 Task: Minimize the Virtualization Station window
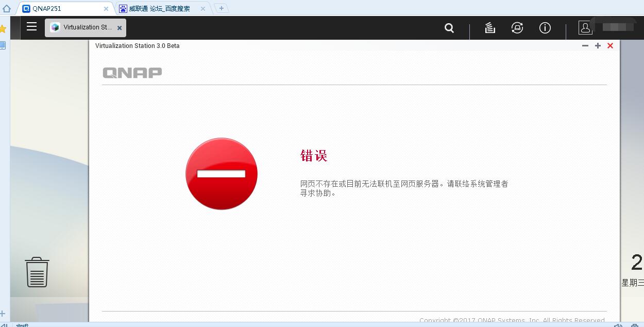(585, 45)
